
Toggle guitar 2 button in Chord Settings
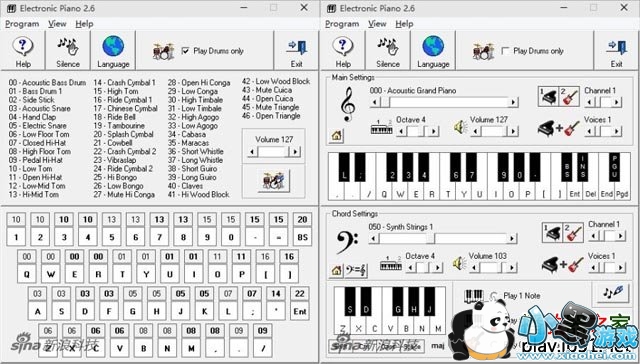(573, 233)
